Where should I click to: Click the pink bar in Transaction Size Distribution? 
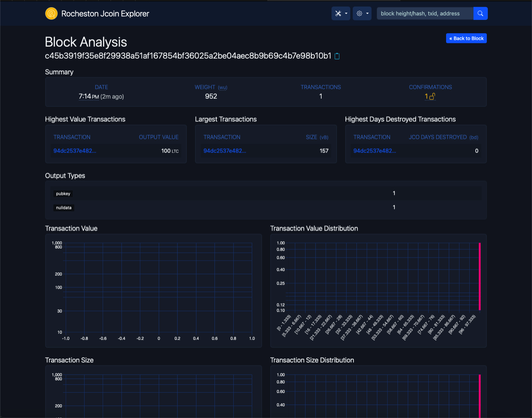tap(480, 396)
